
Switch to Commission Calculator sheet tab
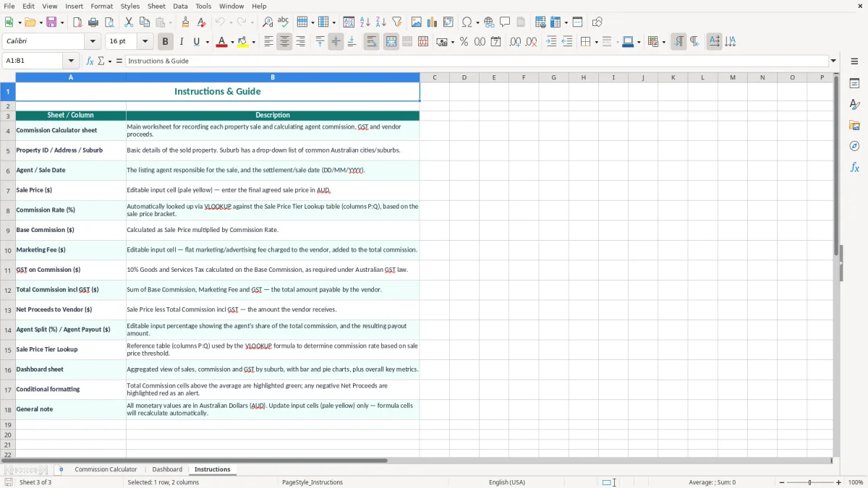[106, 469]
